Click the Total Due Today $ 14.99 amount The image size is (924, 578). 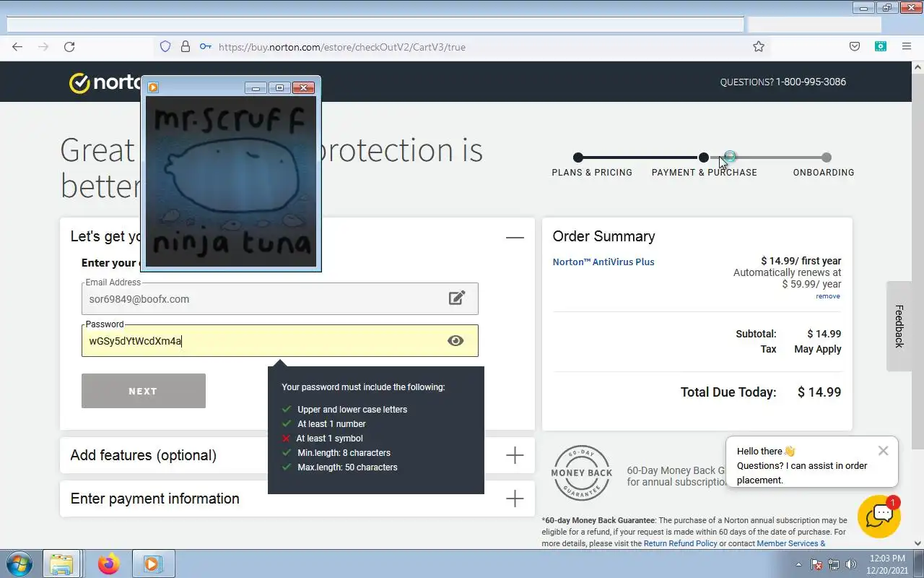point(819,392)
